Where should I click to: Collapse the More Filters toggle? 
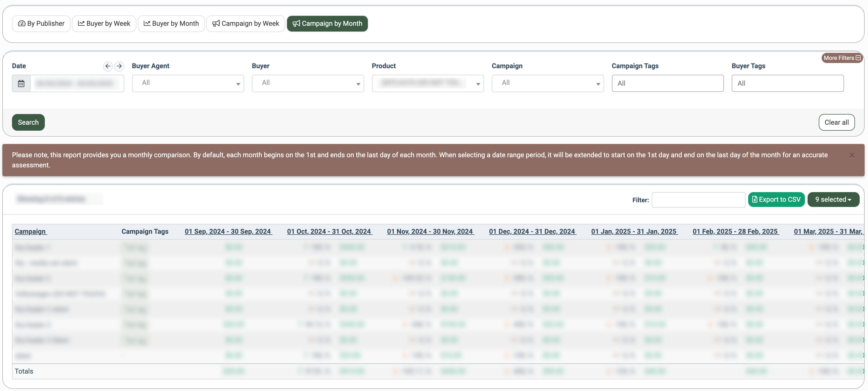(842, 58)
